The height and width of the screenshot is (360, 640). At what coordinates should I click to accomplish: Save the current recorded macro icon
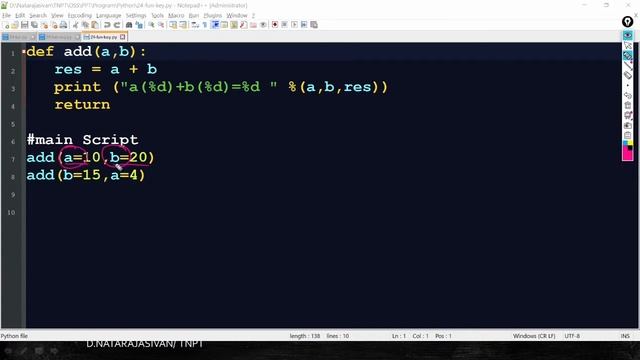[314, 25]
